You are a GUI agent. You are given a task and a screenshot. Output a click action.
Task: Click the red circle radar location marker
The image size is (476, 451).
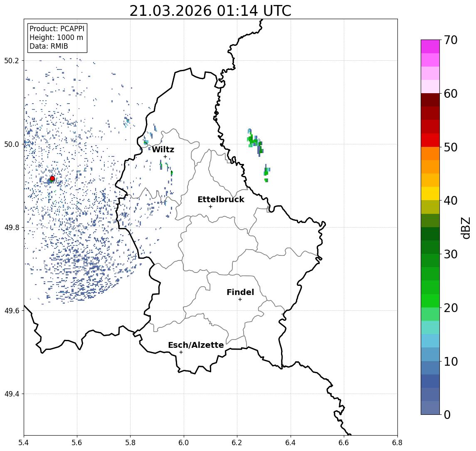pyautogui.click(x=52, y=178)
